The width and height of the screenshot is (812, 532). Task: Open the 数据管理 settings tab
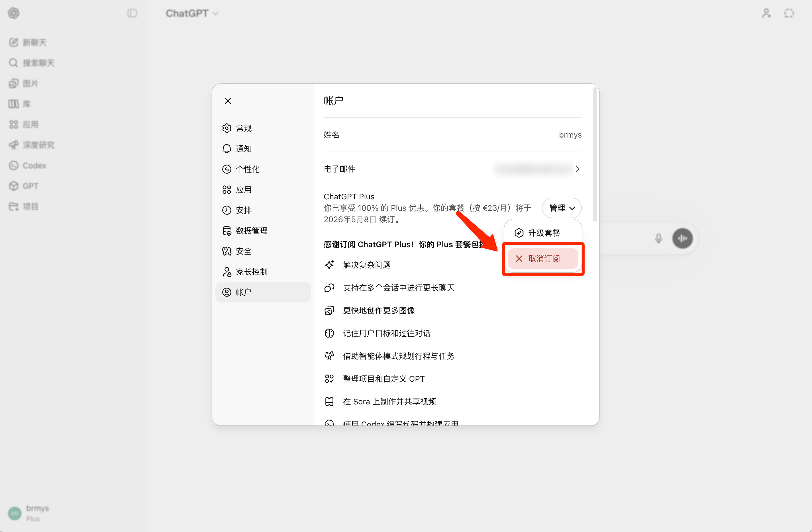coord(252,231)
